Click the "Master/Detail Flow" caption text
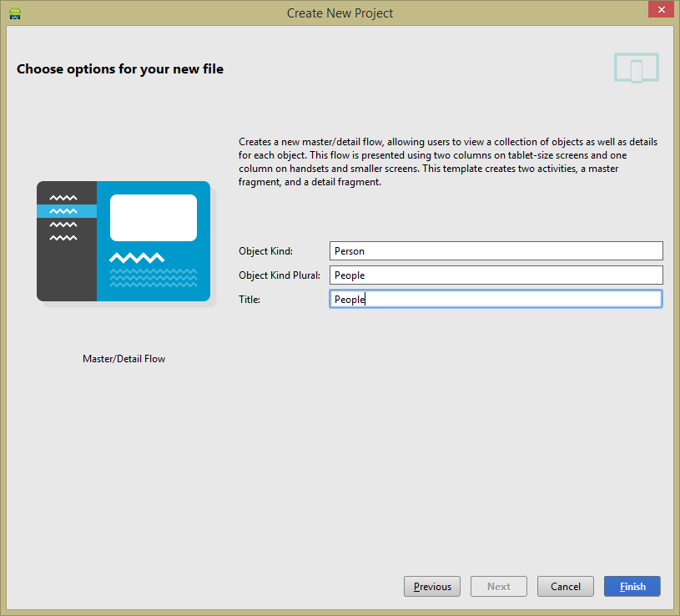 (x=123, y=359)
